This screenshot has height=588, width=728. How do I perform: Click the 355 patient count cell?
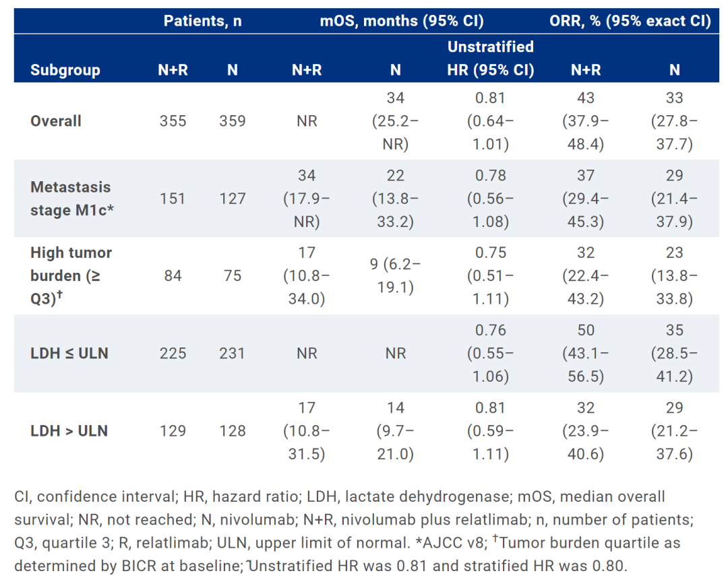coord(173,121)
